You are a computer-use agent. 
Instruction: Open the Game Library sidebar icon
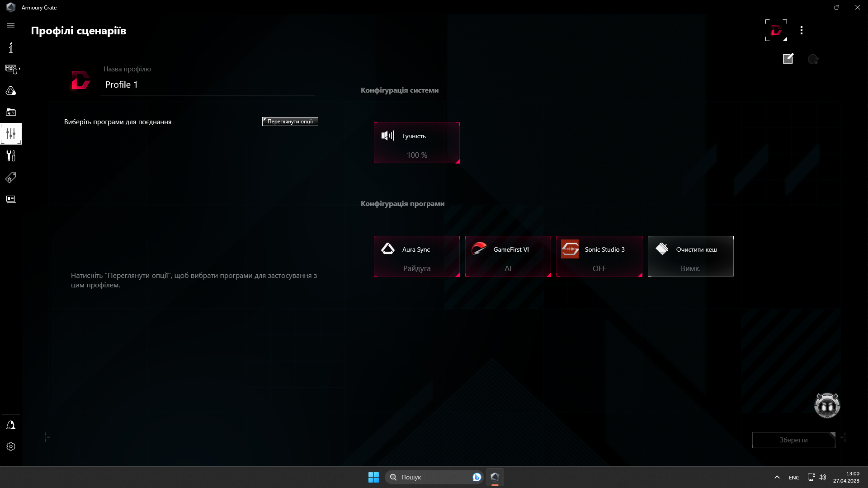(x=11, y=112)
